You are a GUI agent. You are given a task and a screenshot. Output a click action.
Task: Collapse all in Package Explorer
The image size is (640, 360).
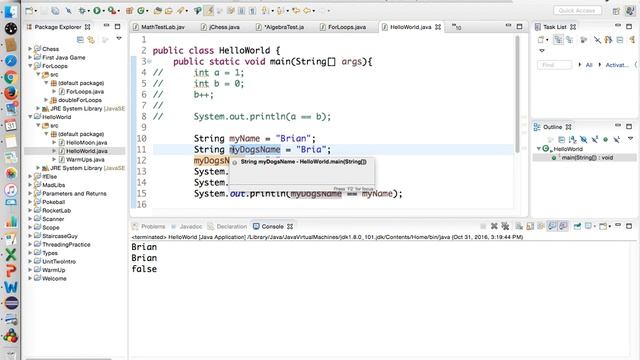click(x=80, y=39)
